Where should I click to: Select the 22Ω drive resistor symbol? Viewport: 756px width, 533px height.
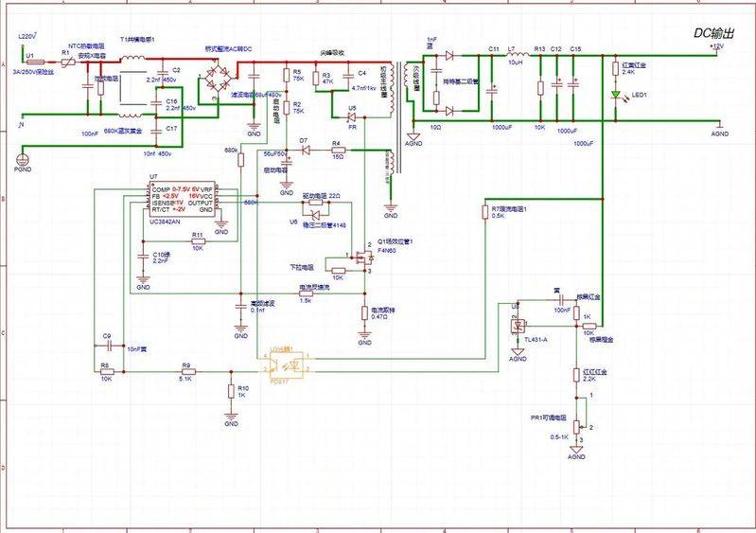(x=316, y=203)
